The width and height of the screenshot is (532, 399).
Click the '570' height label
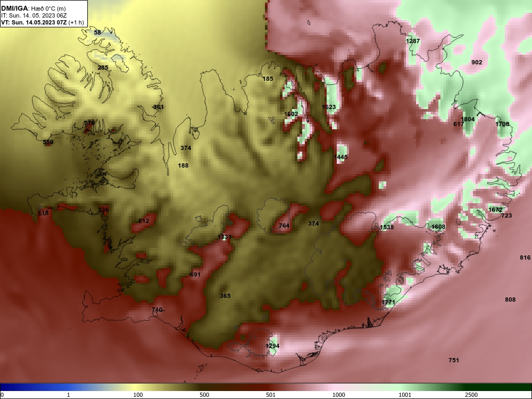click(89, 122)
